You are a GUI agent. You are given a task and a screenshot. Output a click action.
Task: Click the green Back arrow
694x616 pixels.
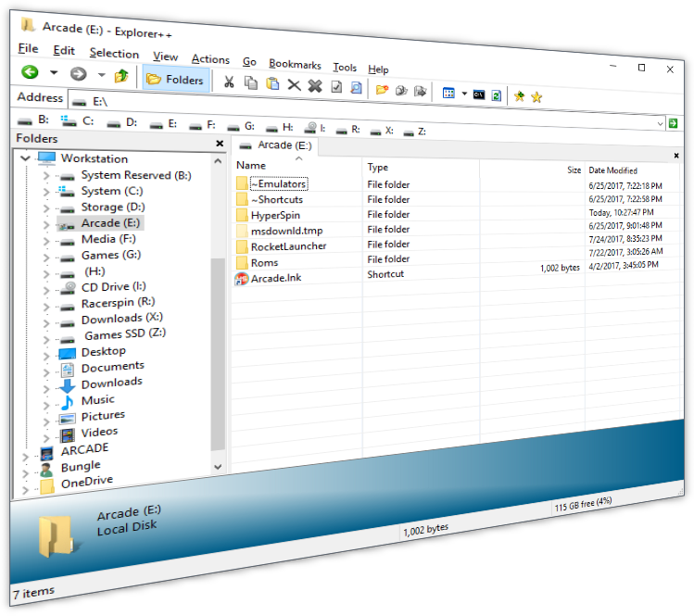[30, 71]
